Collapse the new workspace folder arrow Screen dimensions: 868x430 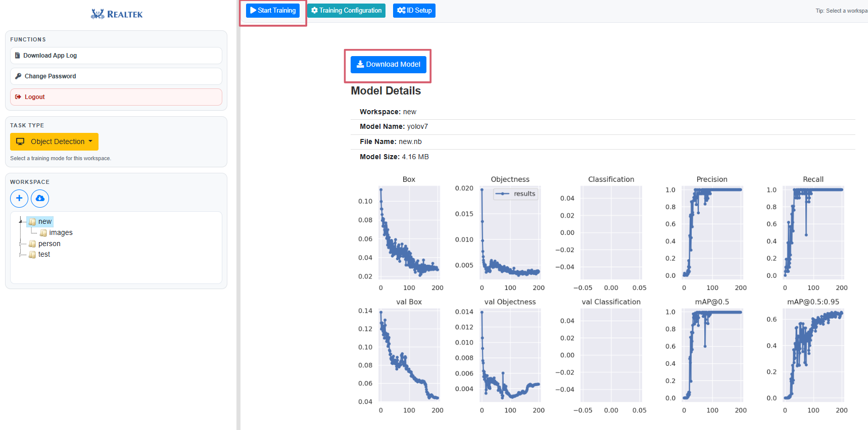click(21, 221)
